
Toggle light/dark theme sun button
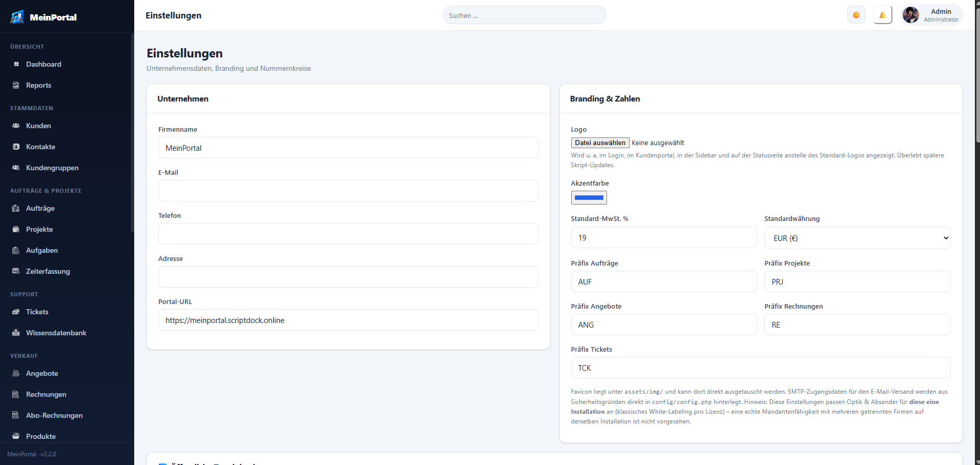(856, 15)
